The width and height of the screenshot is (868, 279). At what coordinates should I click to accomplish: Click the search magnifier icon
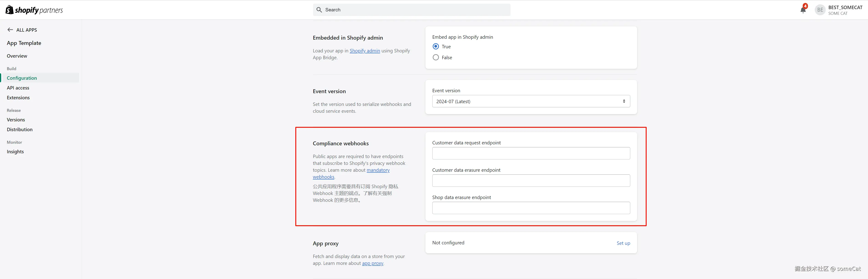coord(319,10)
